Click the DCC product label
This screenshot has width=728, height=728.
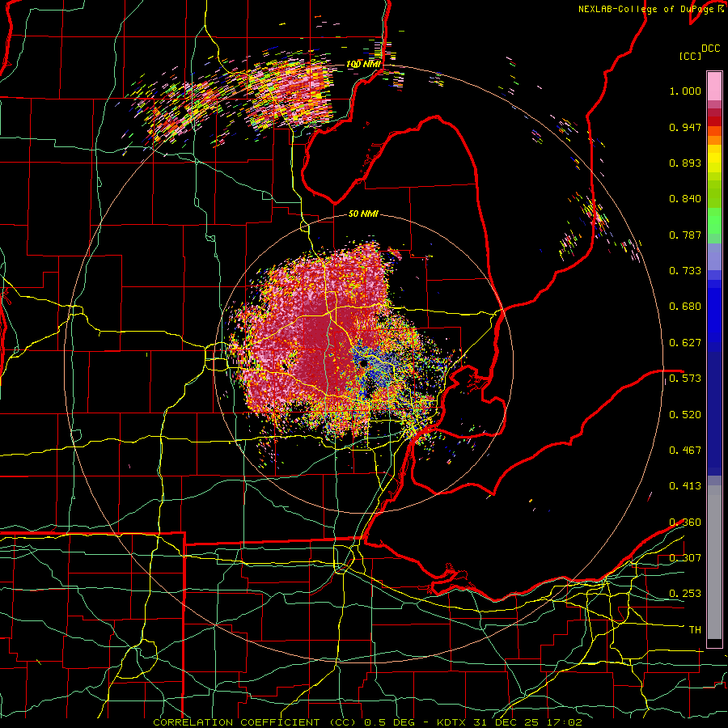click(x=710, y=49)
